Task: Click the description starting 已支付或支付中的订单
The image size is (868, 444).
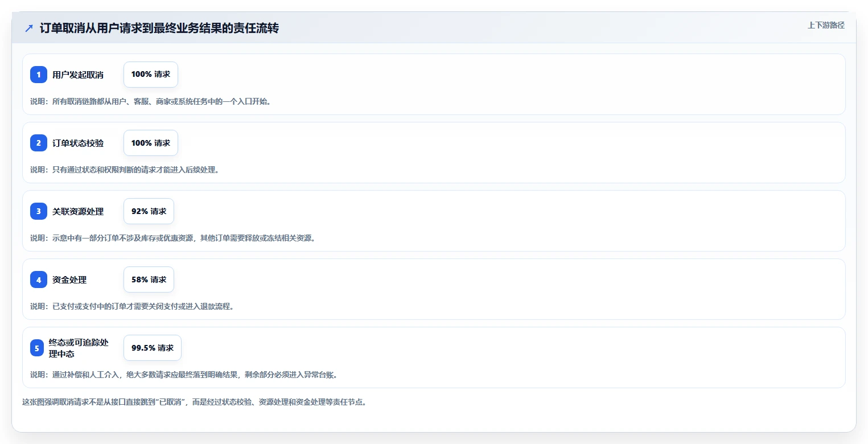Action: click(x=132, y=306)
